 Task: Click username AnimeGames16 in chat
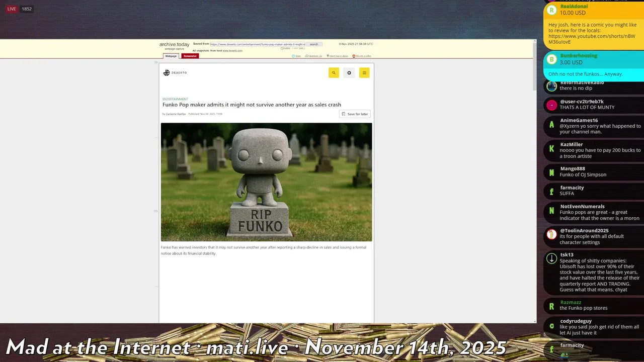[579, 121]
